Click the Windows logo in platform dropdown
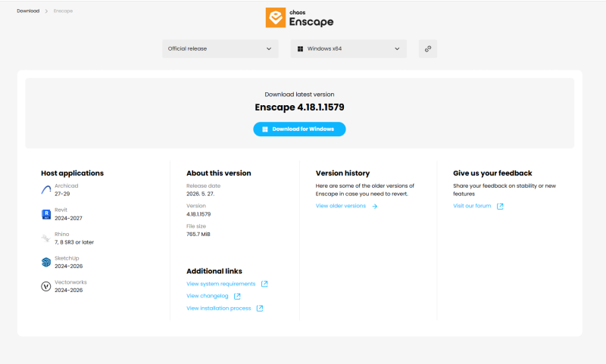 coord(300,49)
